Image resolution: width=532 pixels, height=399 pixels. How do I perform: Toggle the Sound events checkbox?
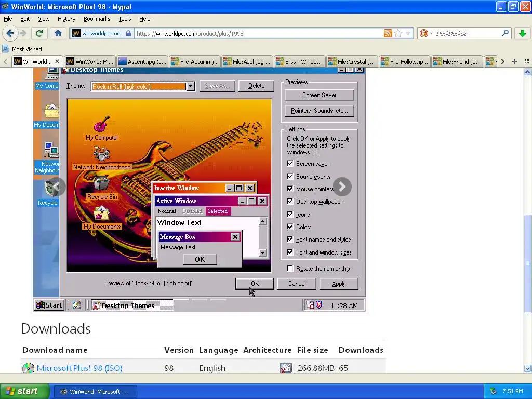pyautogui.click(x=290, y=176)
